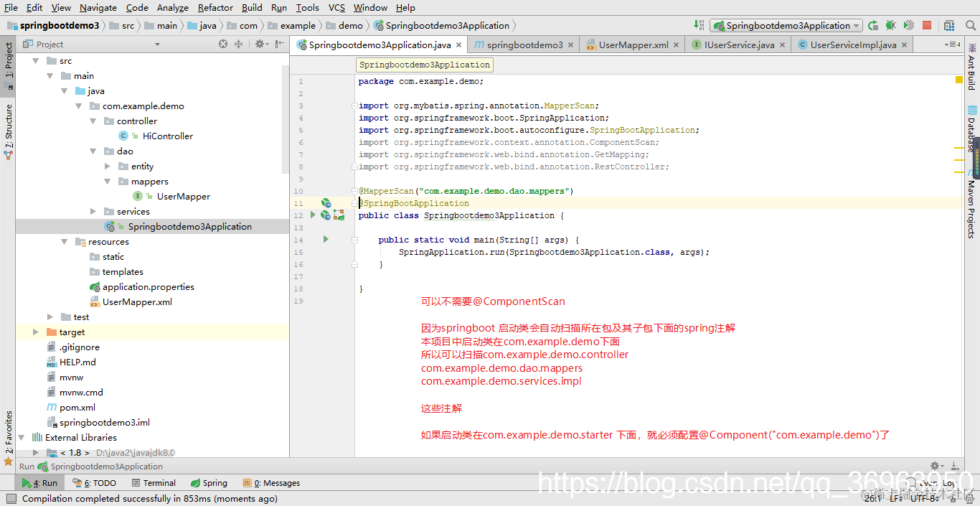The height and width of the screenshot is (506, 980).
Task: Close the IUserService.java editor tab
Action: click(x=784, y=44)
